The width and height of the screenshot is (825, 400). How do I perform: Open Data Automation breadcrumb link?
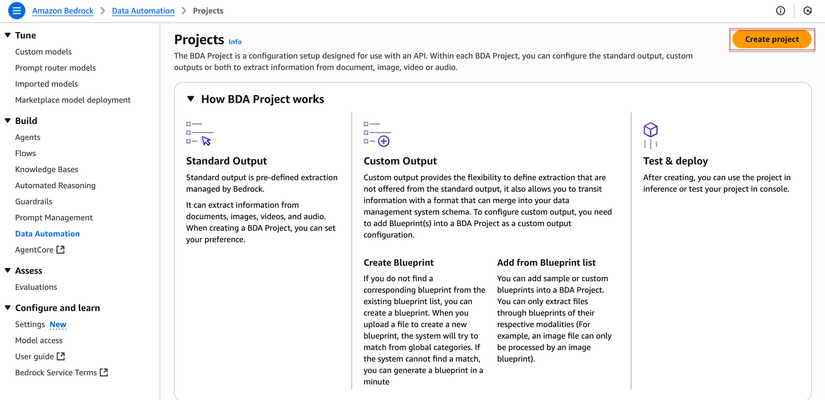pyautogui.click(x=143, y=11)
